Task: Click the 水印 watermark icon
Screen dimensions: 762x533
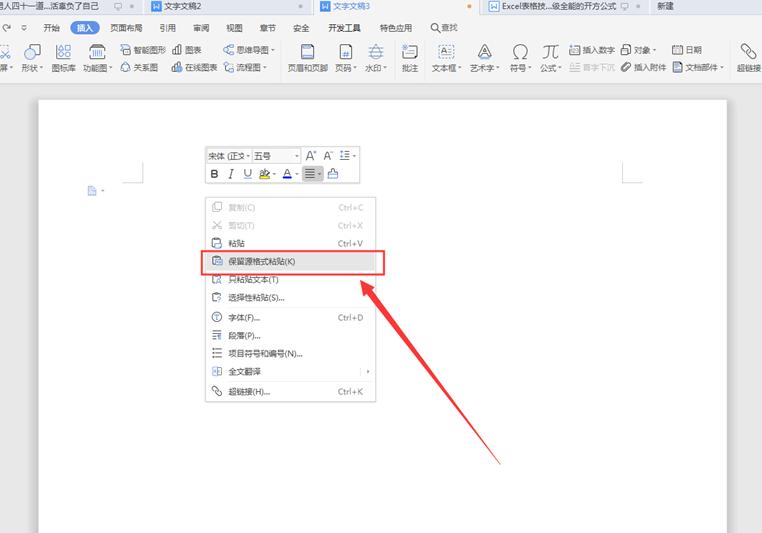Action: click(x=376, y=52)
